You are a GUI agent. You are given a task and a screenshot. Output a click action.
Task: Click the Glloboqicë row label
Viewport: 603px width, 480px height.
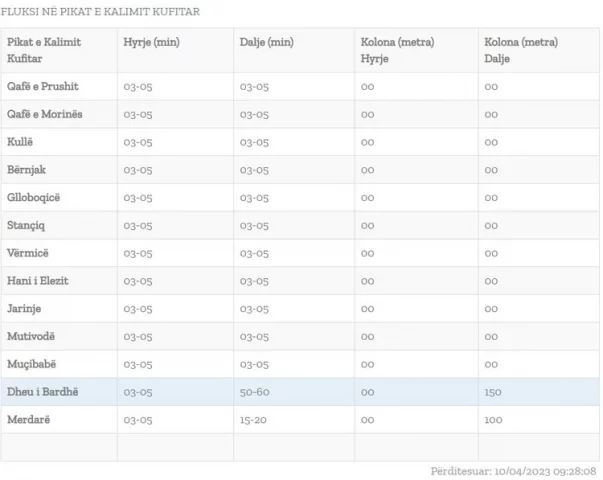click(x=36, y=198)
